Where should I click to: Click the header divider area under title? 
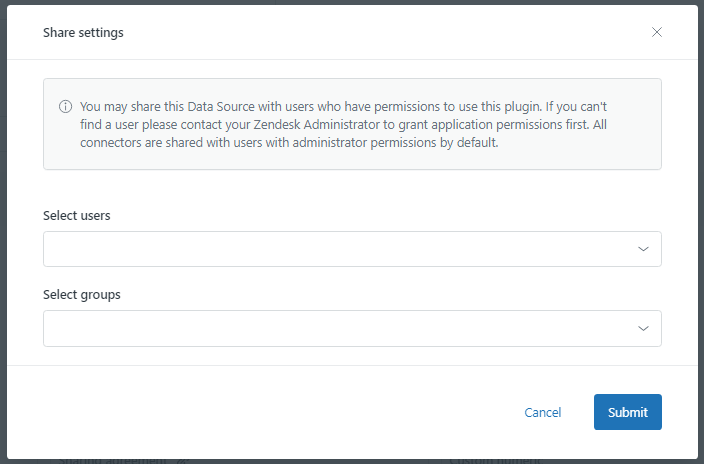[350, 59]
